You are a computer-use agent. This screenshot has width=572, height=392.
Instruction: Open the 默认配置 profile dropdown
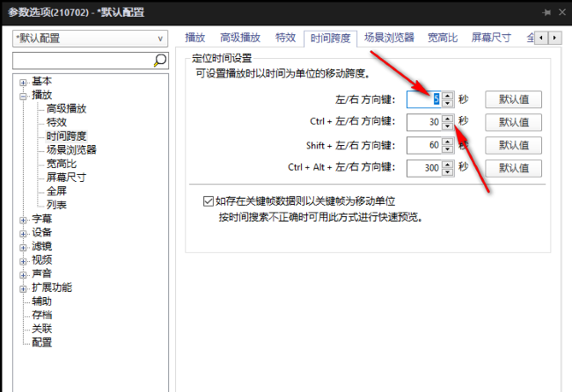89,39
